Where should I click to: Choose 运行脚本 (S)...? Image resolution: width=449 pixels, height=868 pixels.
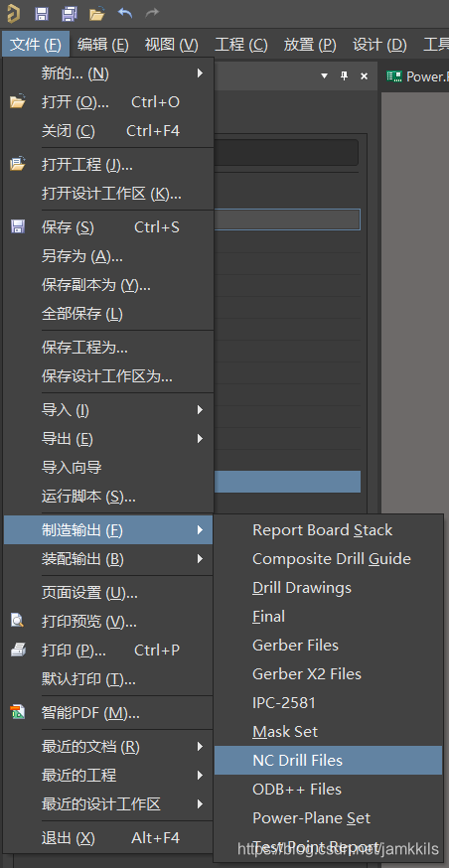click(108, 497)
